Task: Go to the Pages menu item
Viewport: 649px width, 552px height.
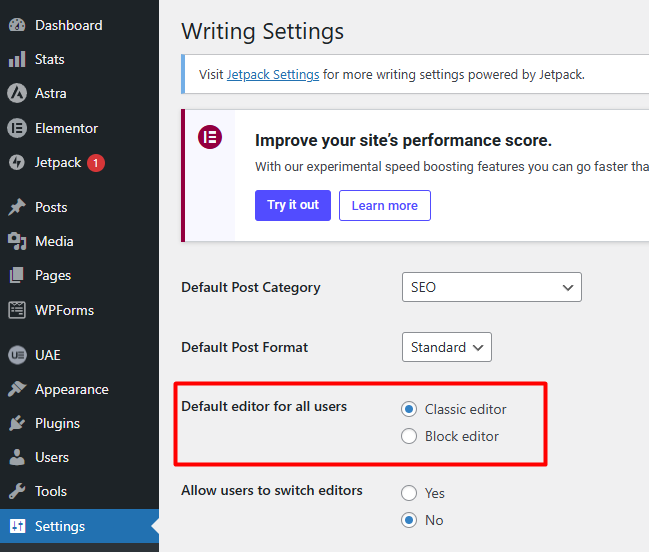Action: click(x=53, y=275)
